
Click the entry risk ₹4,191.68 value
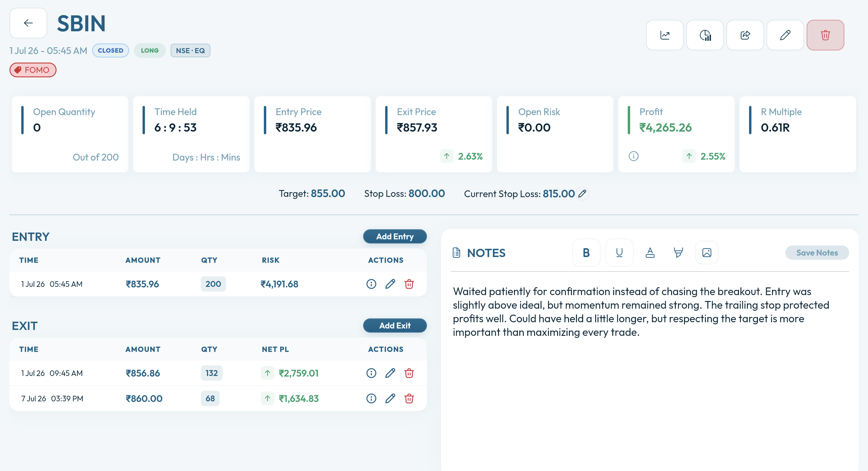tap(279, 284)
